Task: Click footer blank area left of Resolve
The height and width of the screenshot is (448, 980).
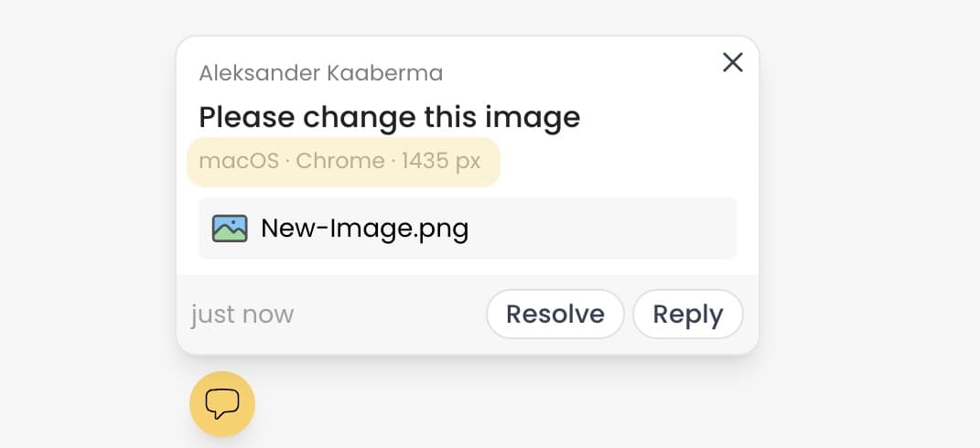Action: (389, 315)
